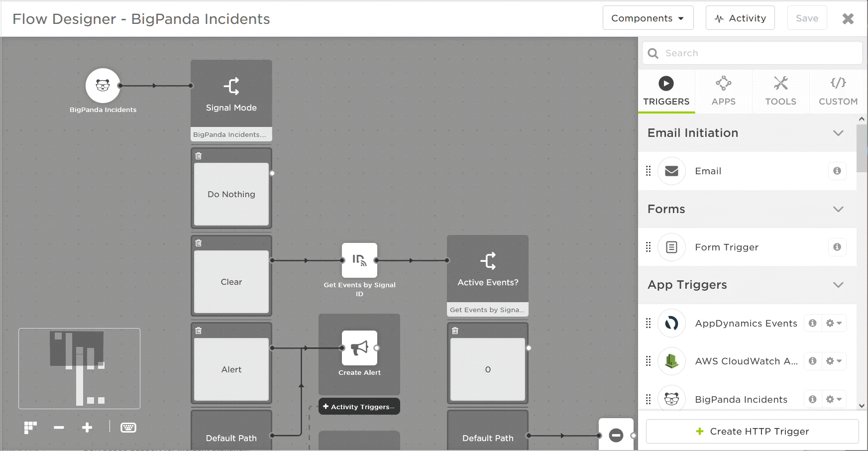The image size is (868, 451).
Task: Open the Activity panel
Action: click(x=740, y=17)
